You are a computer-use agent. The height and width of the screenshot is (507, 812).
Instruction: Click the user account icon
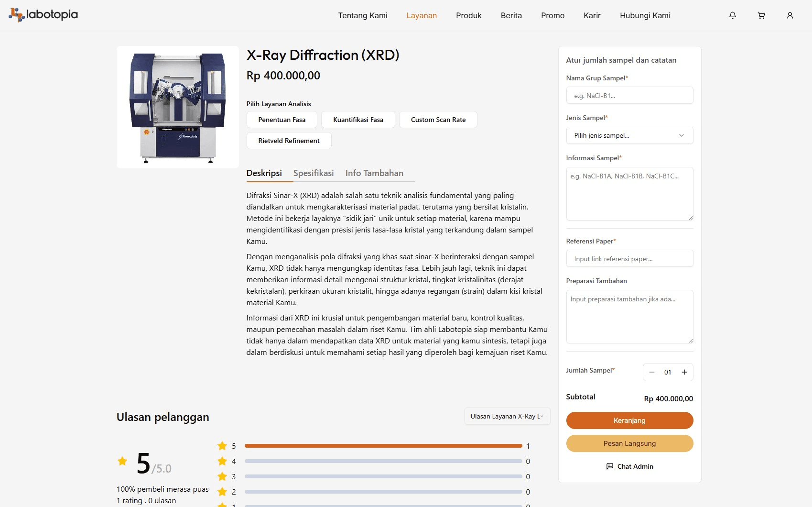(x=790, y=15)
